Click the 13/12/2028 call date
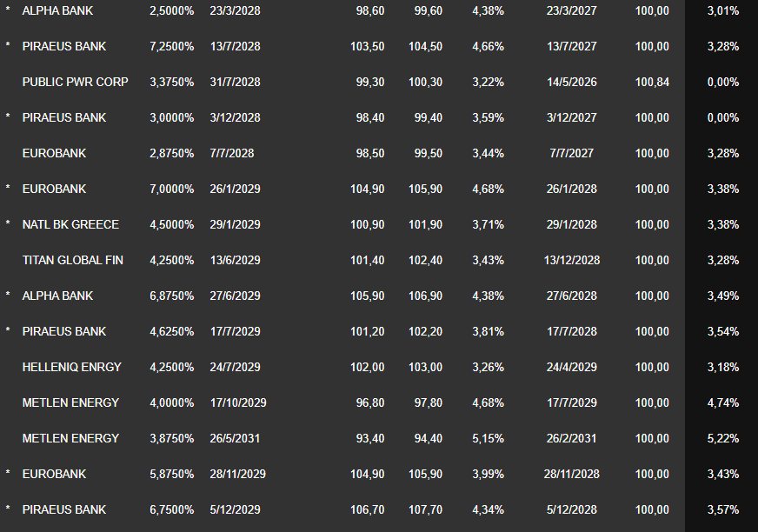This screenshot has width=758, height=532. click(572, 260)
